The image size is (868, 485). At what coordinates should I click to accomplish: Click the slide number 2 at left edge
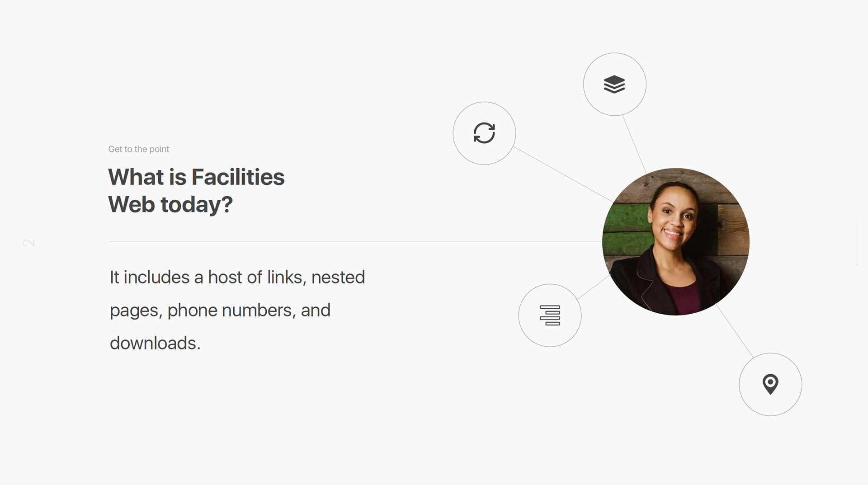pyautogui.click(x=28, y=243)
